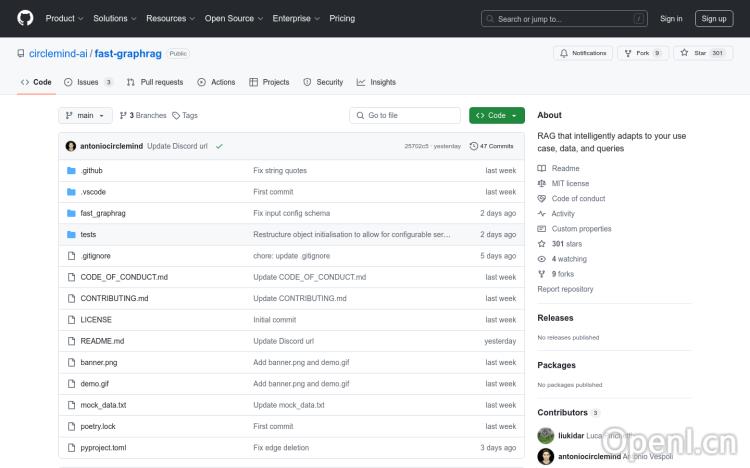This screenshot has height=468, width=750.
Task: Click Sign in
Action: (671, 19)
